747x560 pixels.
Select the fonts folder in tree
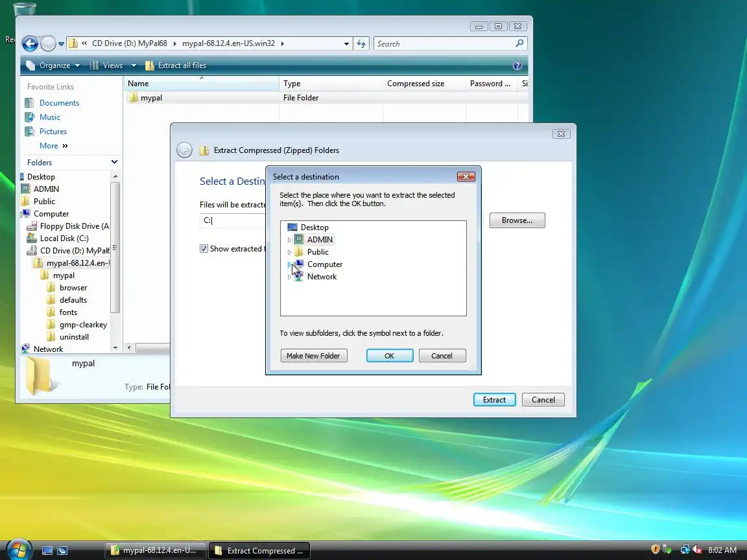point(68,312)
